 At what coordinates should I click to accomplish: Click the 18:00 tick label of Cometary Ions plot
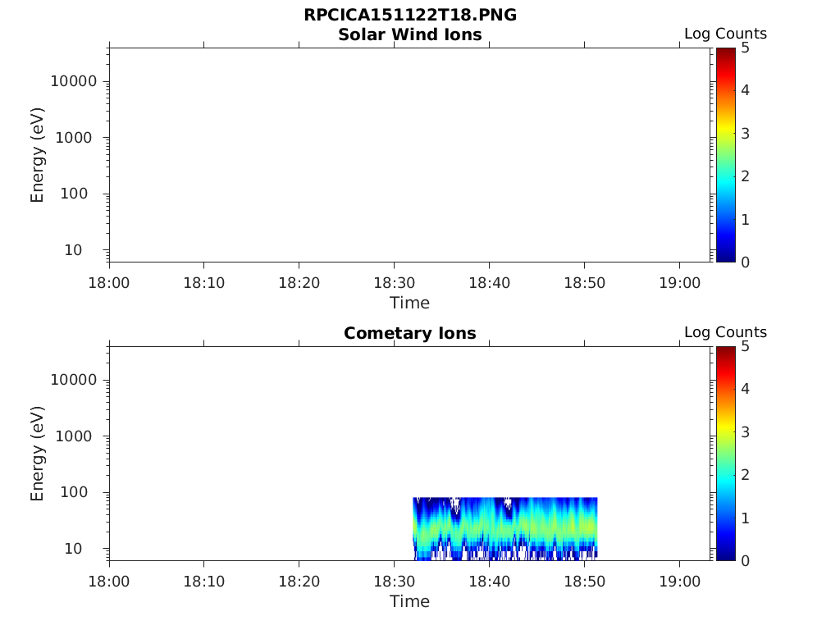tap(109, 582)
